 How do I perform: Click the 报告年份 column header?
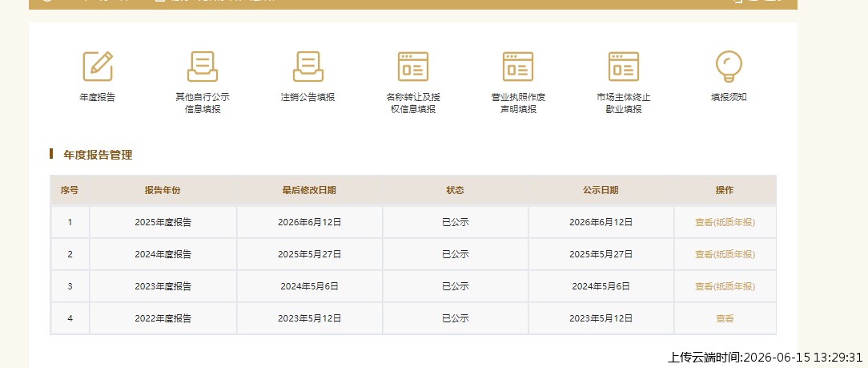coord(163,190)
